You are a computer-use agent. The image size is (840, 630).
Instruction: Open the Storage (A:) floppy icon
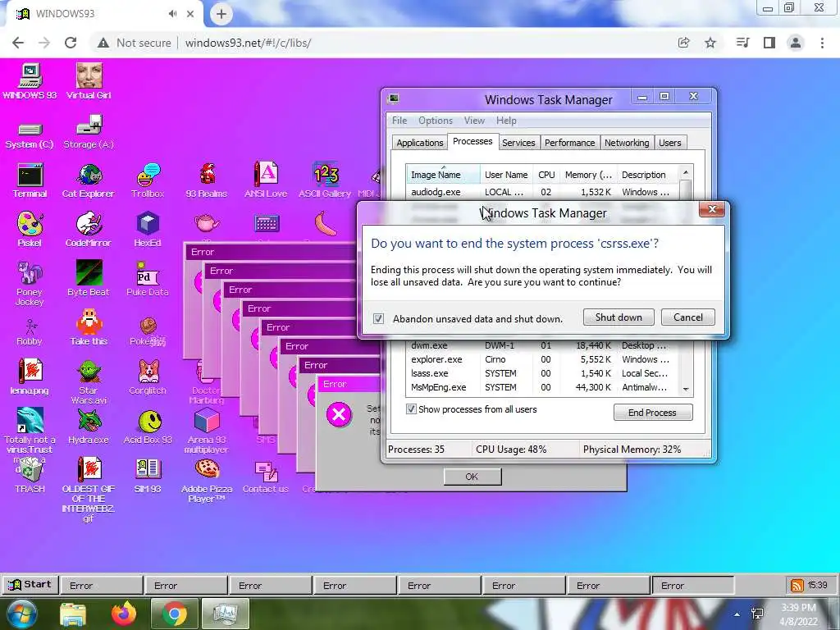[x=89, y=132]
